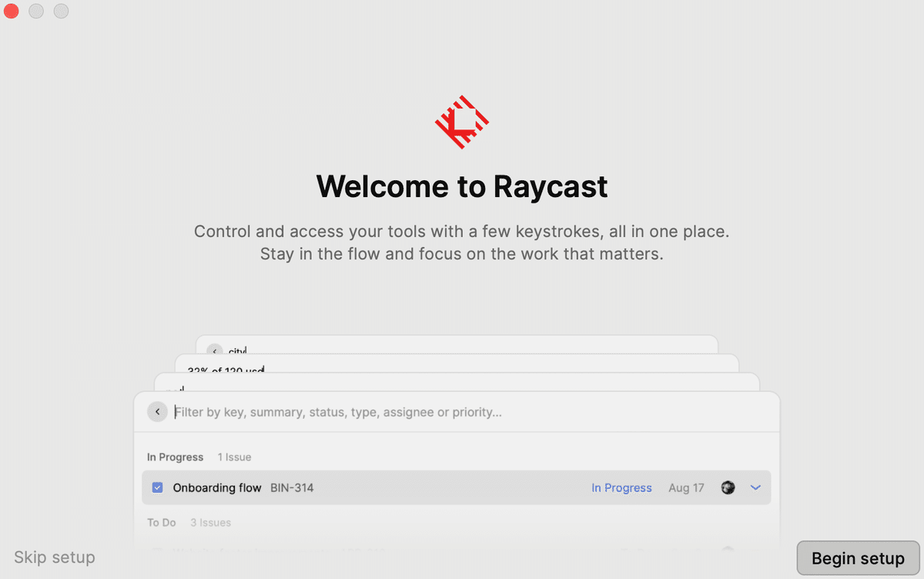Click back arrow in the city search card

tap(215, 350)
